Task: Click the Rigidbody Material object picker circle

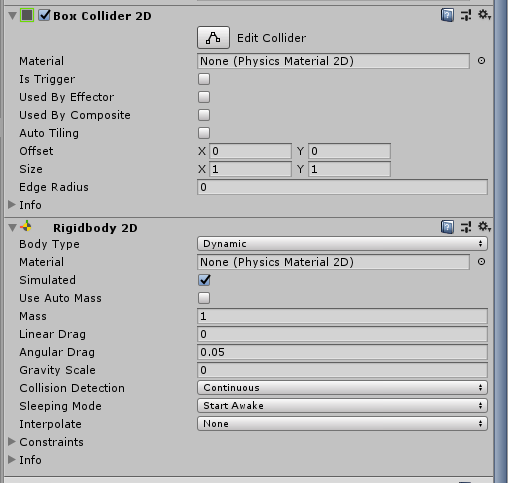Action: point(481,262)
